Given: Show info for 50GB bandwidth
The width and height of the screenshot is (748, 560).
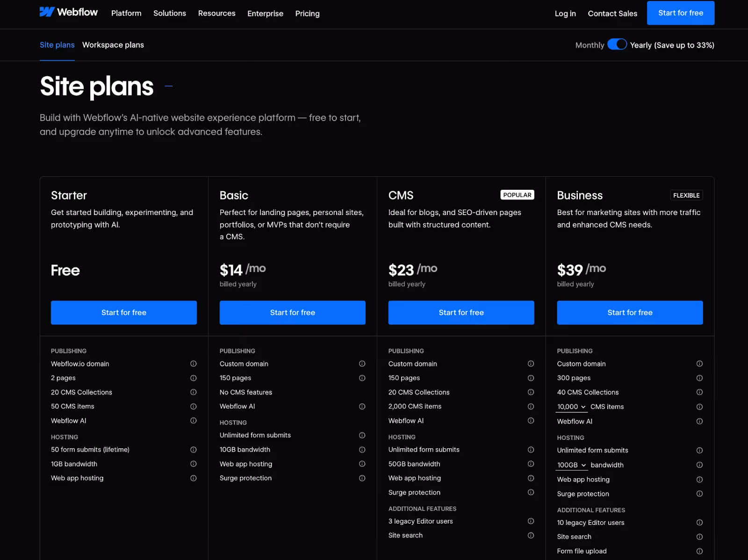Looking at the screenshot, I should (x=531, y=464).
